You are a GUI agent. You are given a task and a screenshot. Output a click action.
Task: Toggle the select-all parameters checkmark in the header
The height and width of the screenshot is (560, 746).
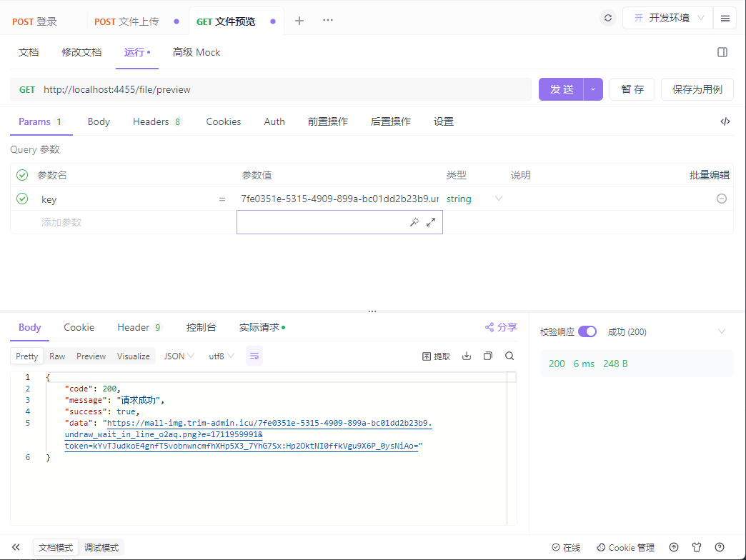pyautogui.click(x=22, y=175)
